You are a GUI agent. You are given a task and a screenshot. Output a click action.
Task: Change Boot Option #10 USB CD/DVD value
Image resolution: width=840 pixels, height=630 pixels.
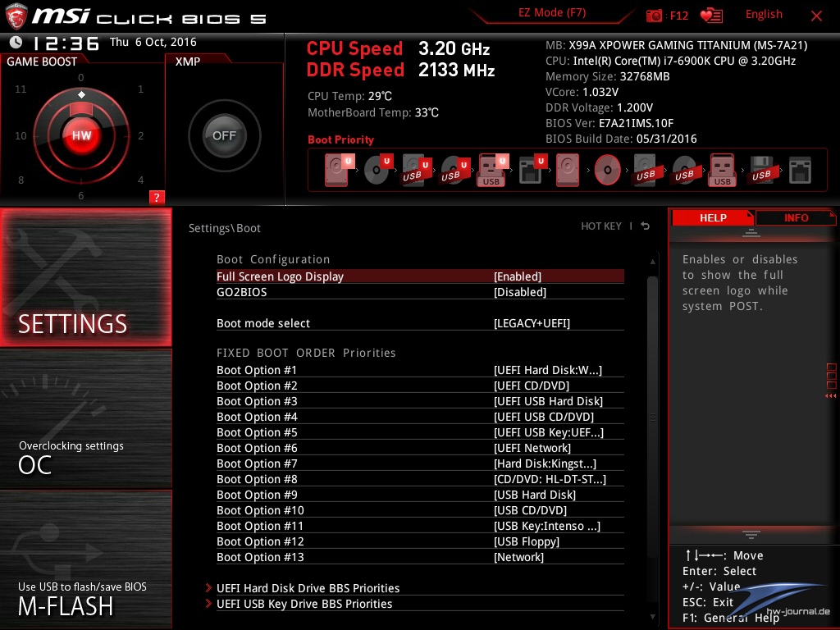[x=531, y=509]
